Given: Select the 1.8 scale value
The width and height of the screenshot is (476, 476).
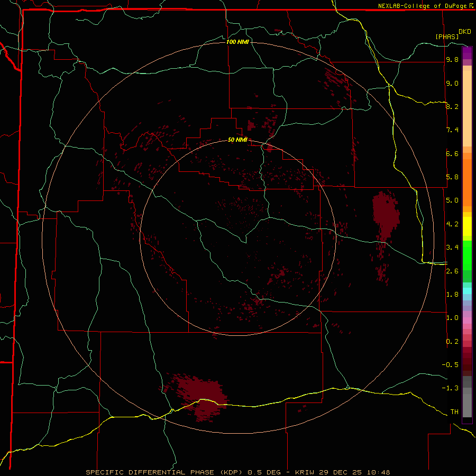Looking at the screenshot, I should (452, 295).
